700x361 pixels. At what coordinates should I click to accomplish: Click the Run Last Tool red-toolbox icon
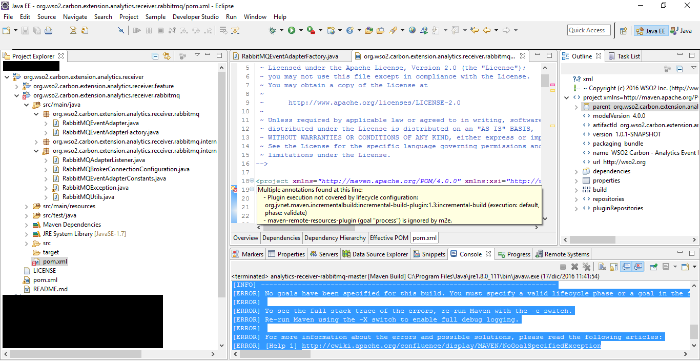tap(310, 30)
